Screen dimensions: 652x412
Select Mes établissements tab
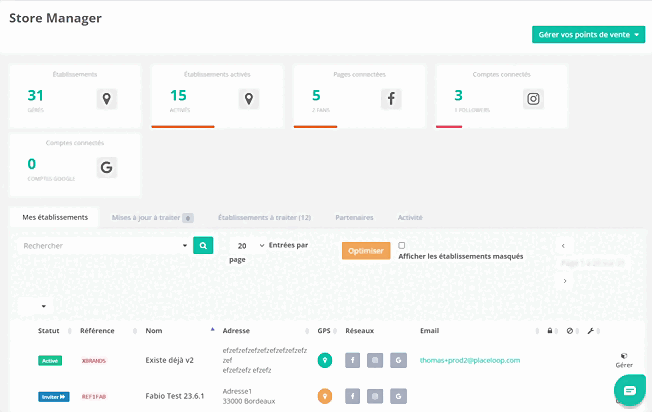pyautogui.click(x=55, y=217)
